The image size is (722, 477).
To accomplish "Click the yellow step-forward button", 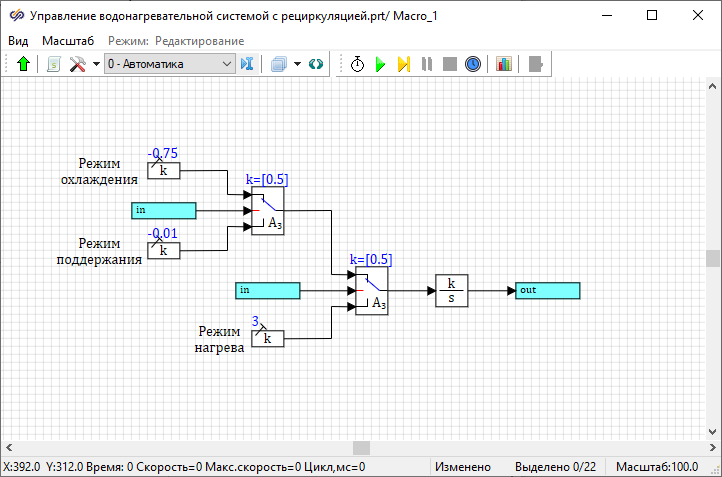I will 403,64.
